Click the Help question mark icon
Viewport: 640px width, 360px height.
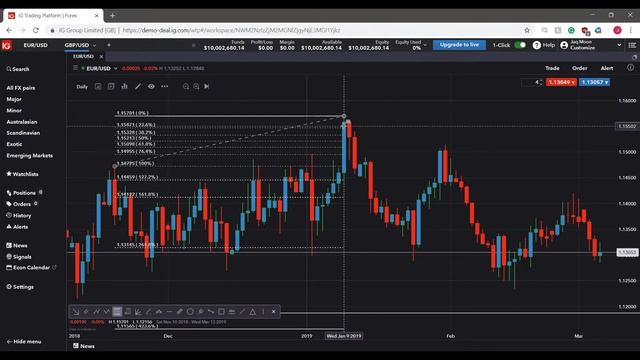coord(536,45)
